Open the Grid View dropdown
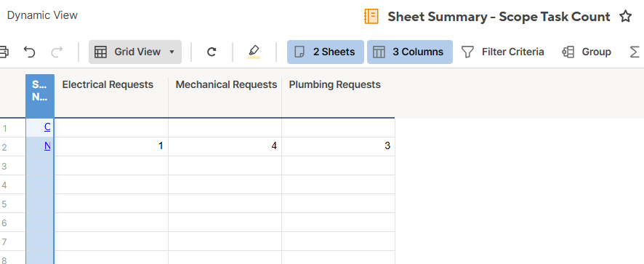The width and height of the screenshot is (644, 264). click(x=135, y=52)
